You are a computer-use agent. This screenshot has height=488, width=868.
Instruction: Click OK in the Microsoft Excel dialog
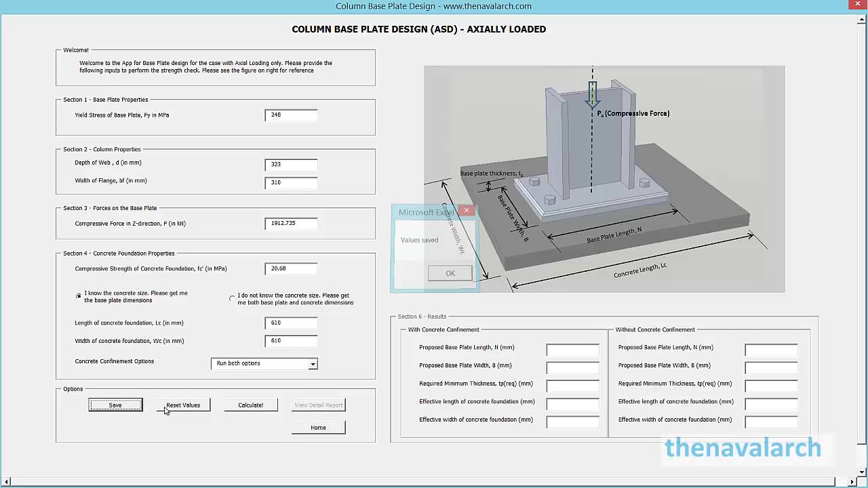tap(450, 273)
